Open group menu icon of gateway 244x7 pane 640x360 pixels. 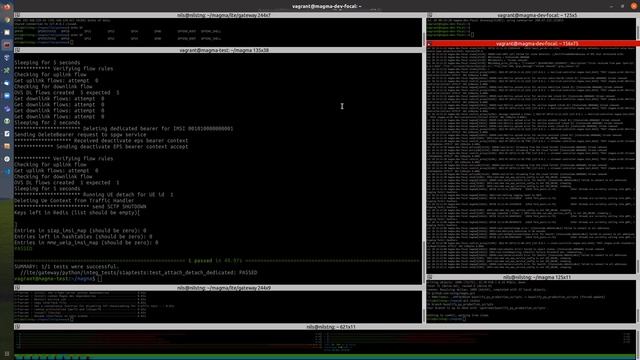click(17, 15)
